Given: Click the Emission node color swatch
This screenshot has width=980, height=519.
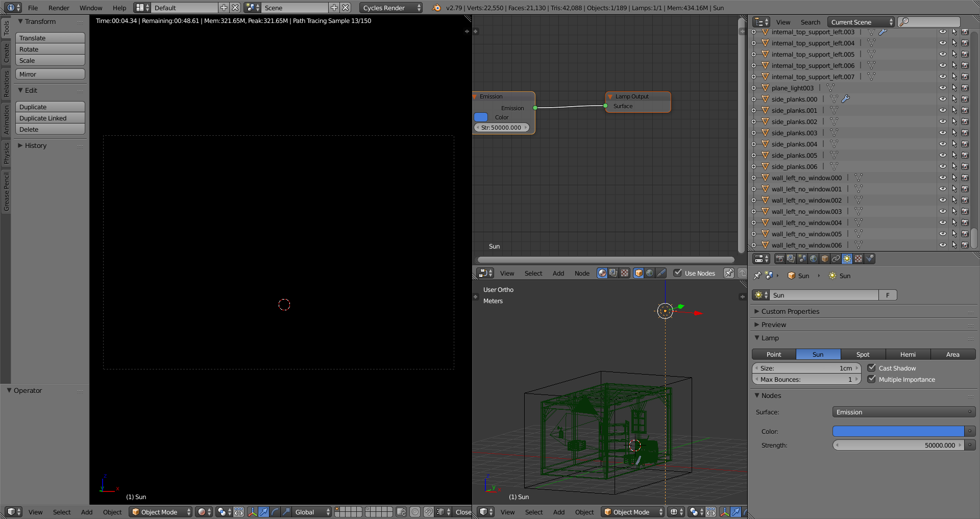Looking at the screenshot, I should coord(481,117).
